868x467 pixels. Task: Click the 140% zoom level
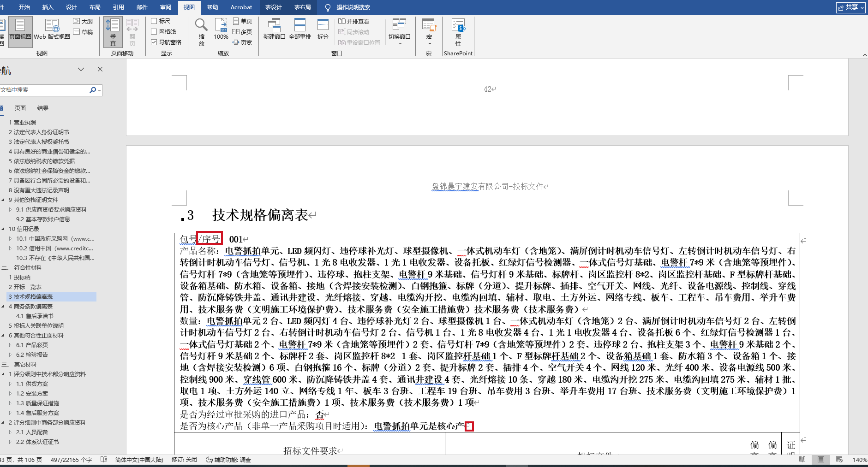coord(860,460)
